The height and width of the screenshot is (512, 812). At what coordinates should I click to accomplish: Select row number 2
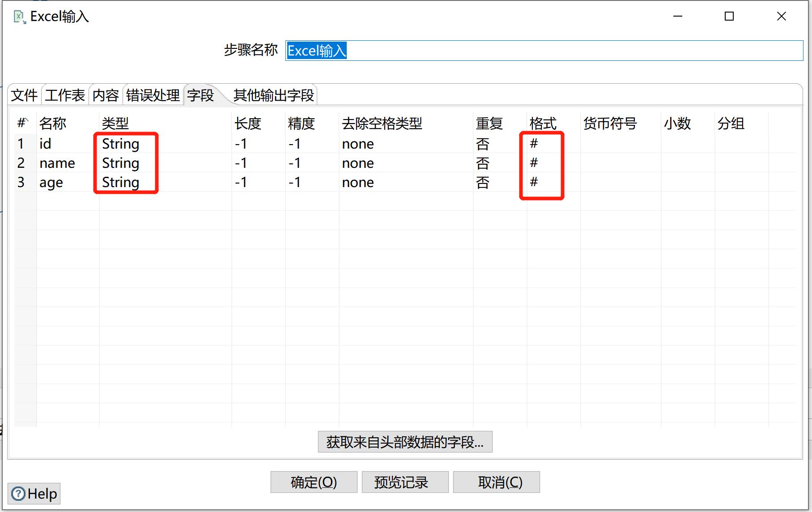point(25,163)
